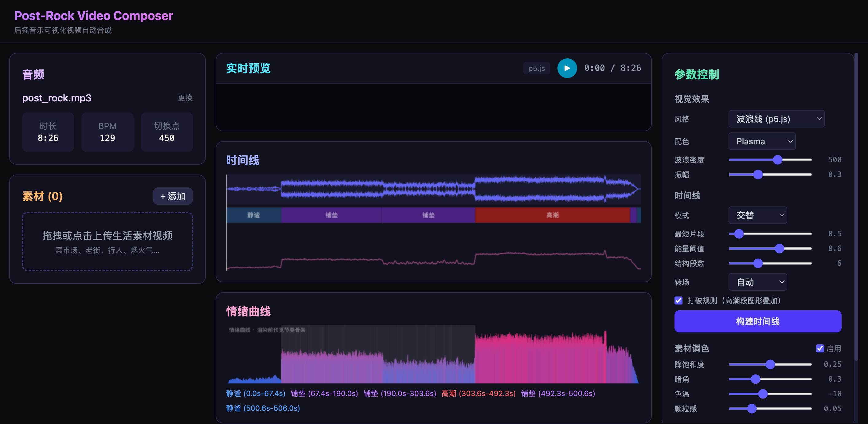Click legend 静谧 (500.6s-506.0s)
Screen dimensions: 868x424
(263, 408)
